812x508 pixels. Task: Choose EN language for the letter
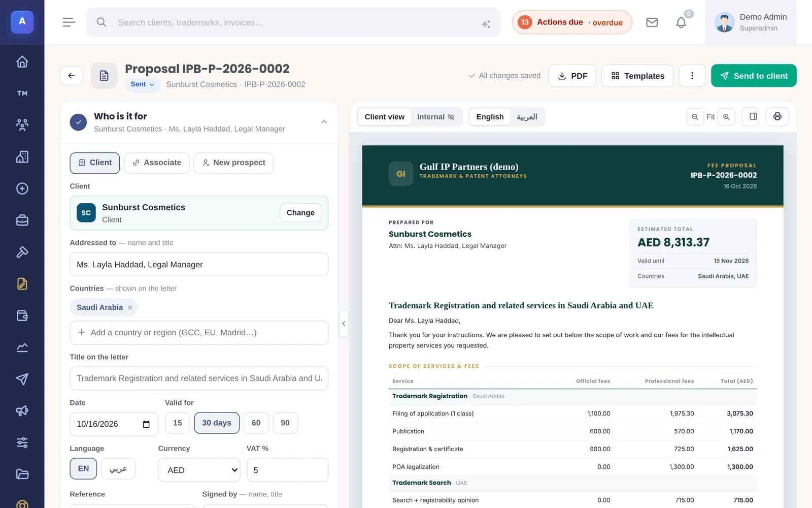click(x=83, y=469)
